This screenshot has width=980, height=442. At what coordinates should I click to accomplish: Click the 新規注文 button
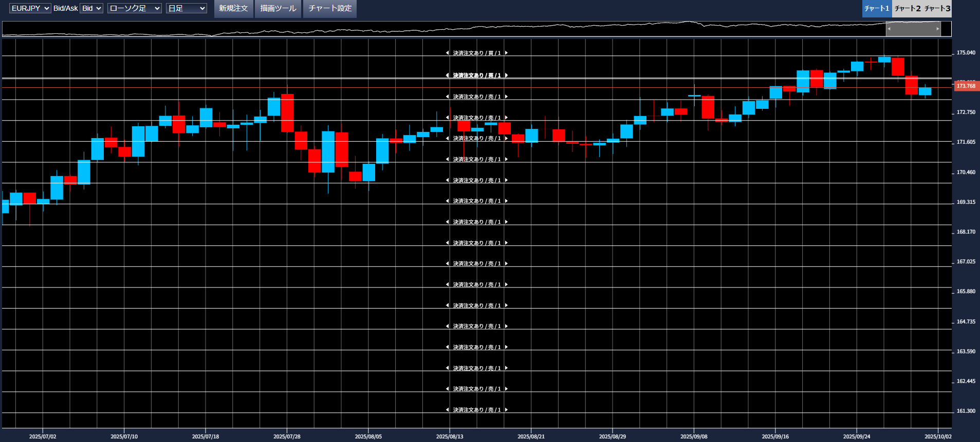click(x=233, y=8)
